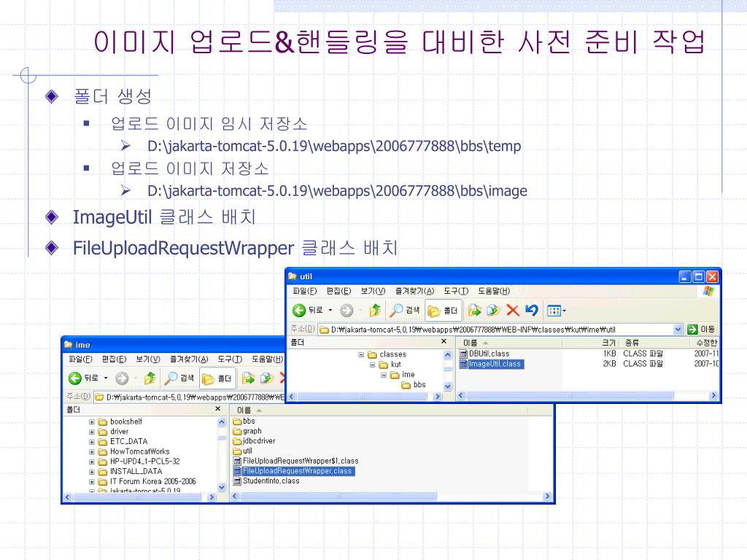Open the address bar dropdown in util window
This screenshot has width=747, height=560.
(678, 330)
